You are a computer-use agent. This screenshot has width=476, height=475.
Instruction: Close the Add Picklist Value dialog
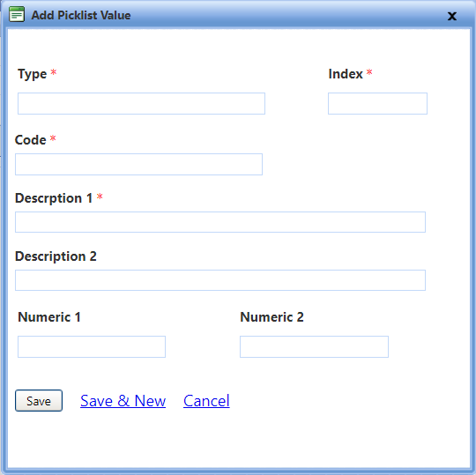[x=452, y=16]
